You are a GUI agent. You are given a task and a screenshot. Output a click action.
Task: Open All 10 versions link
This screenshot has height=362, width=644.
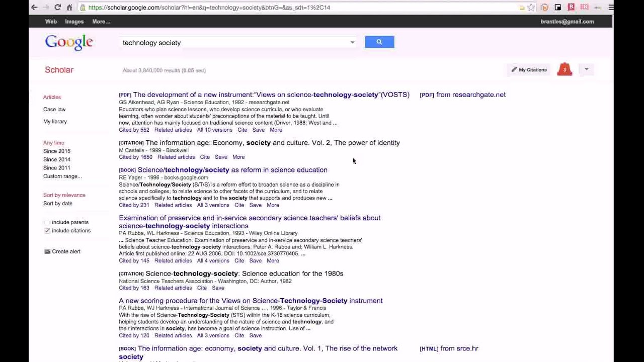click(215, 130)
